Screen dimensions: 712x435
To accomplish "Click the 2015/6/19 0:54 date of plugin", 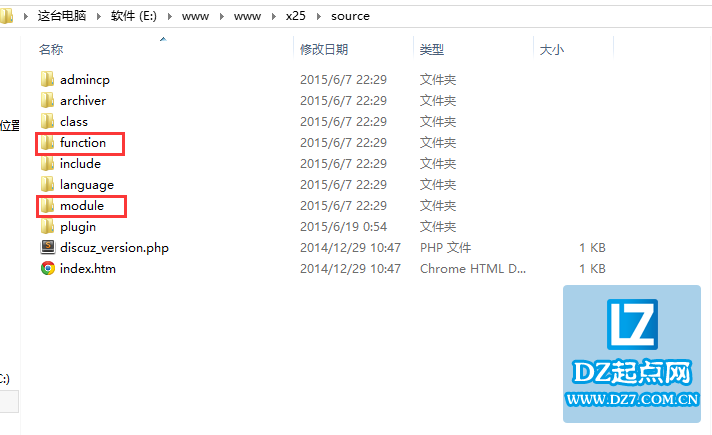I will 343,227.
